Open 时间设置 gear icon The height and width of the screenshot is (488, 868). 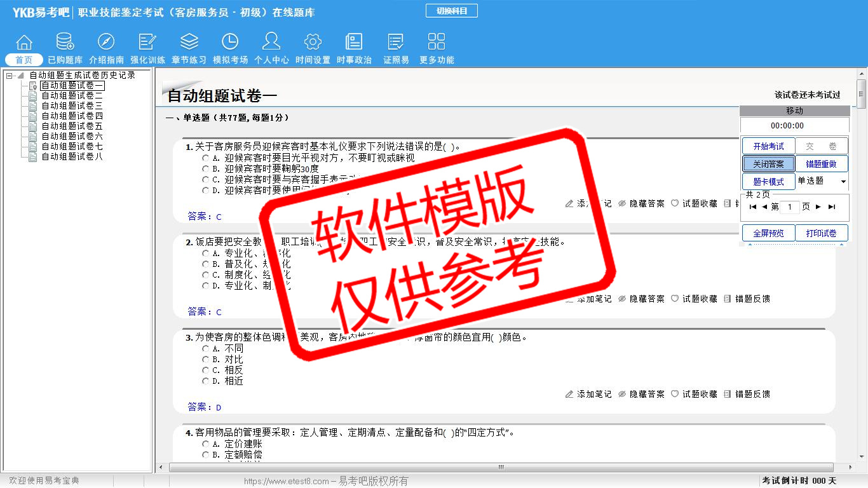(x=313, y=43)
